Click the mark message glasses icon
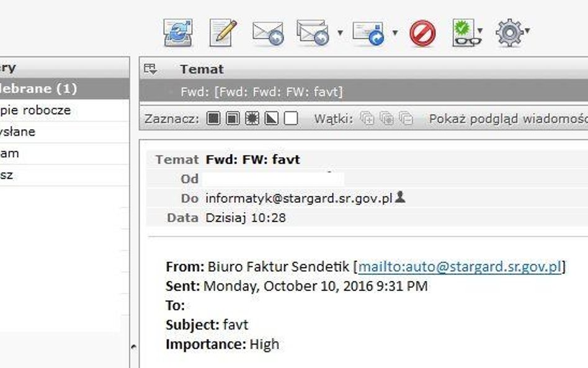588x368 pixels. click(465, 33)
